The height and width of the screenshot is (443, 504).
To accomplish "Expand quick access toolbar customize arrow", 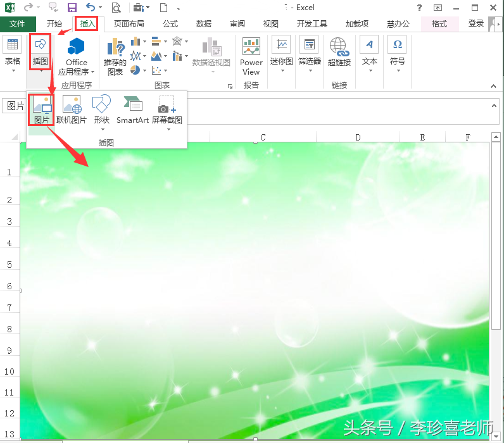I will (179, 9).
